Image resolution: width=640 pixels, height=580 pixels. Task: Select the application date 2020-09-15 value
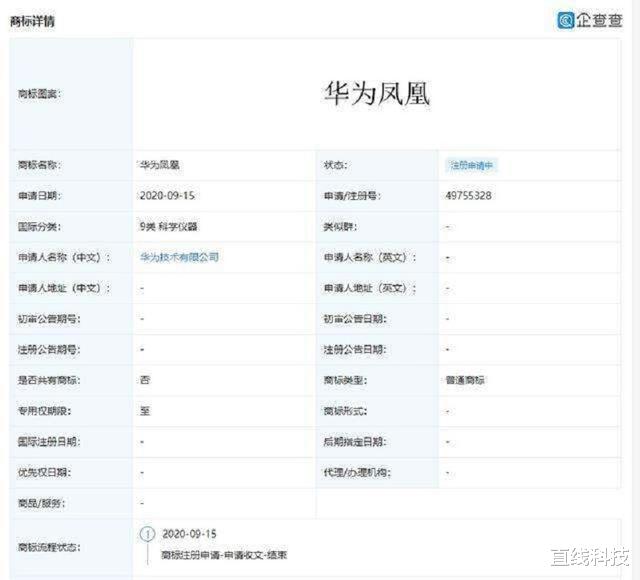[x=167, y=196]
